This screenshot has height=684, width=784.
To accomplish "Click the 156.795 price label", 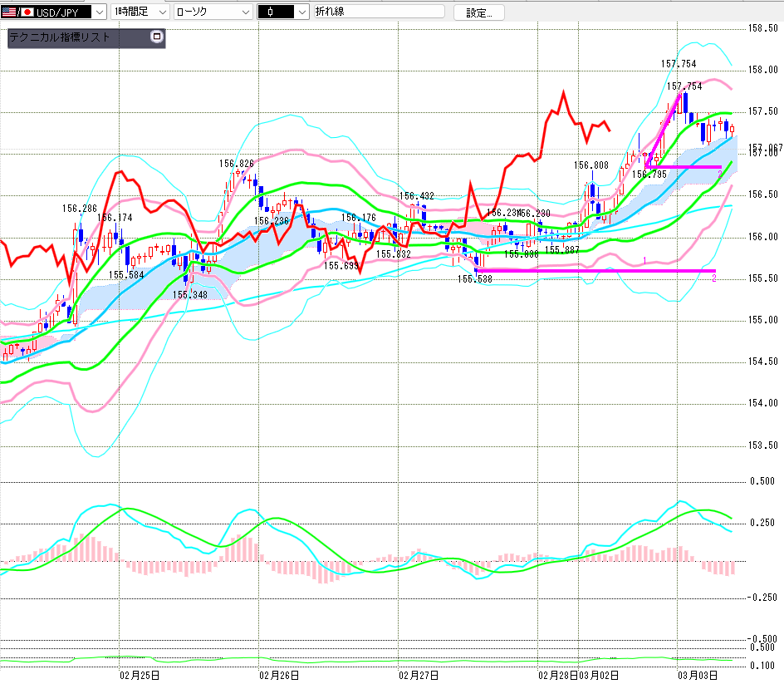I will pos(649,175).
